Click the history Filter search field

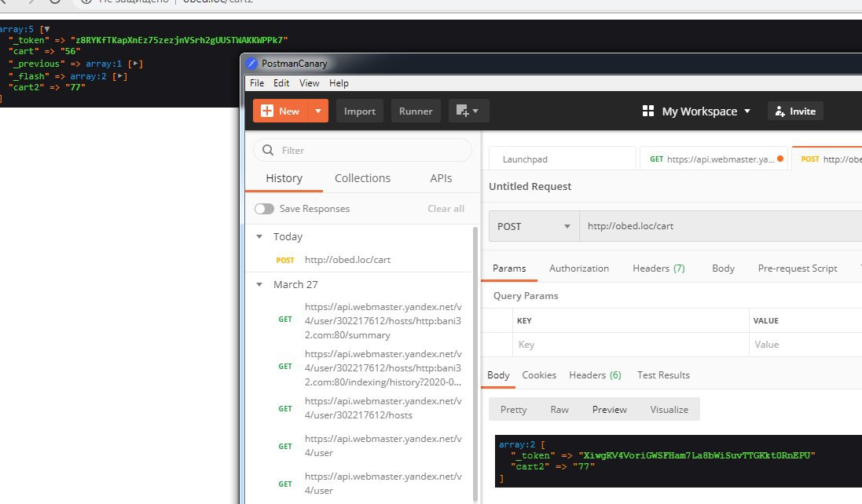(x=362, y=150)
